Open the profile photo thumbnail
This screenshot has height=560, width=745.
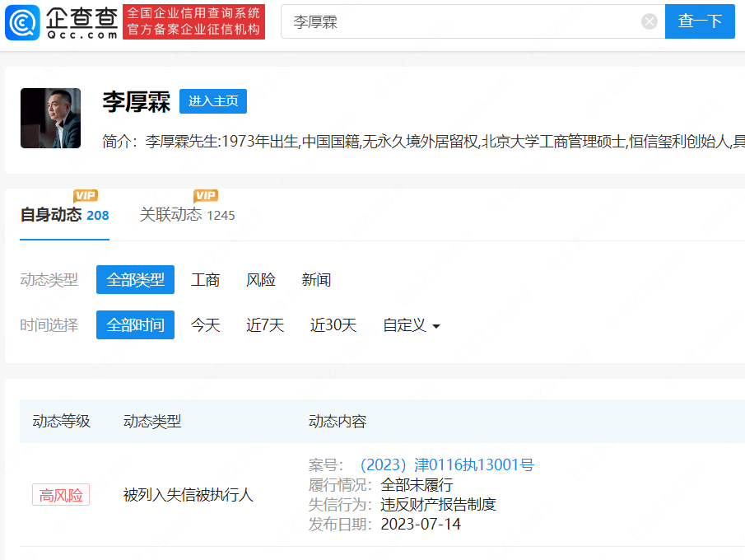coord(51,118)
